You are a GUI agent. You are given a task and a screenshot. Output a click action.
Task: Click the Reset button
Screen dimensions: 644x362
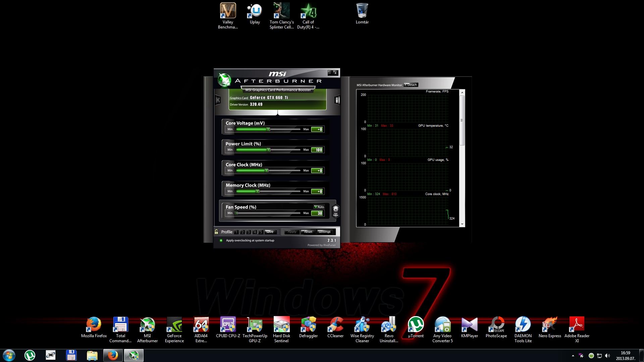click(x=308, y=232)
